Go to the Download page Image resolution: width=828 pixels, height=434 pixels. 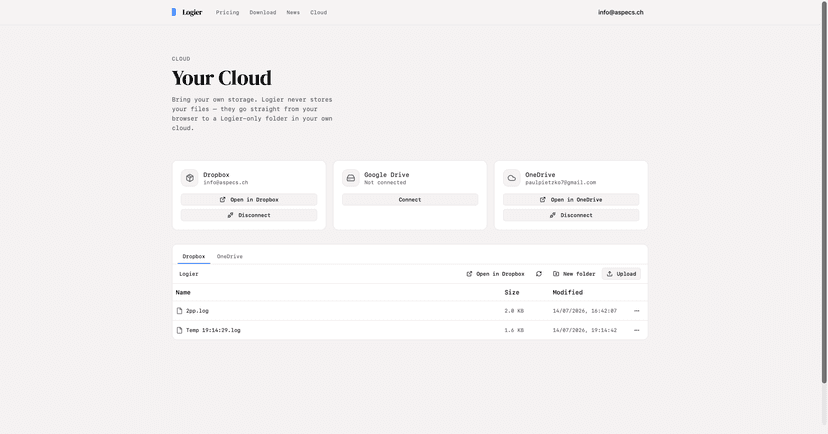coord(262,12)
